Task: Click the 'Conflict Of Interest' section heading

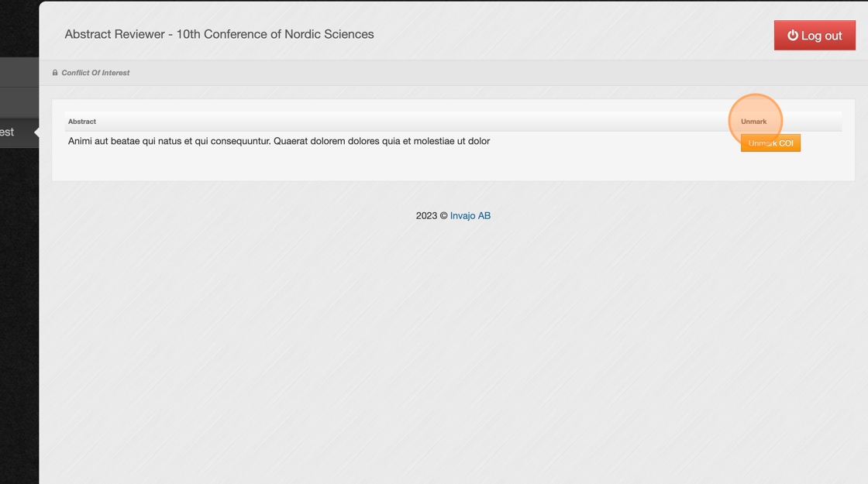Action: (95, 73)
